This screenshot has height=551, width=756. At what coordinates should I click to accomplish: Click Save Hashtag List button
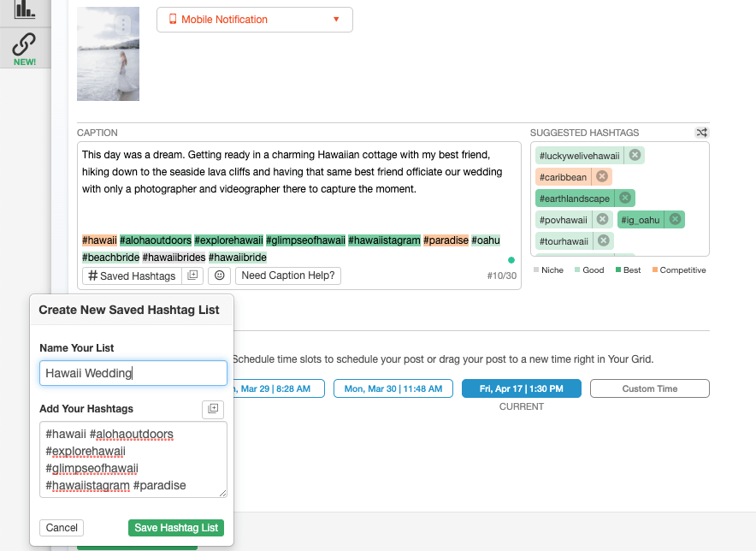coord(176,528)
